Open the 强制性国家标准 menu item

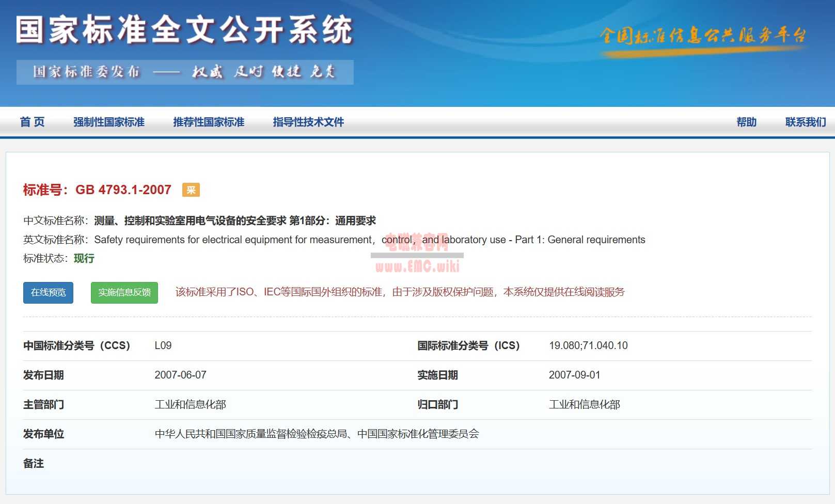[x=109, y=122]
